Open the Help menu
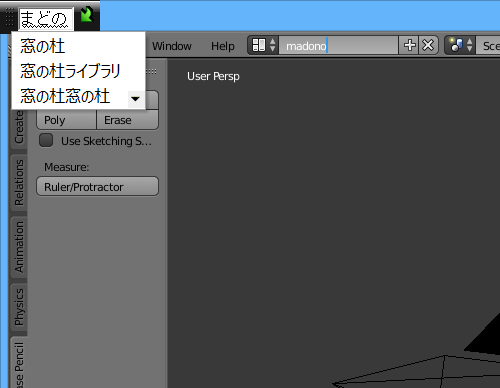 (223, 46)
